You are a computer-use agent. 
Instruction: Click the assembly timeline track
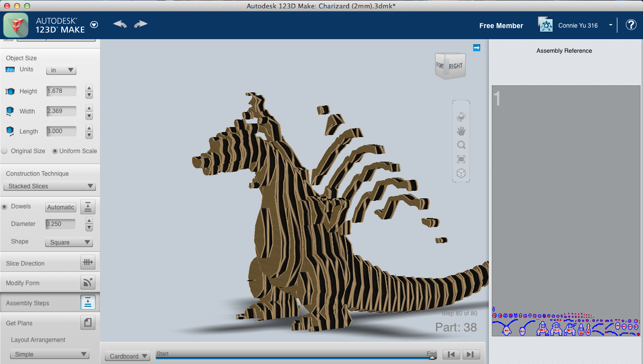pyautogui.click(x=296, y=357)
